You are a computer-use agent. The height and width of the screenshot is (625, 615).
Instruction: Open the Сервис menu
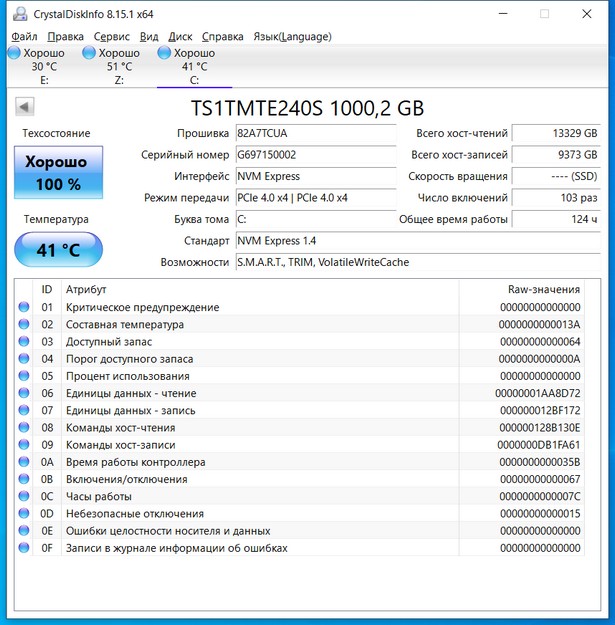click(x=112, y=37)
